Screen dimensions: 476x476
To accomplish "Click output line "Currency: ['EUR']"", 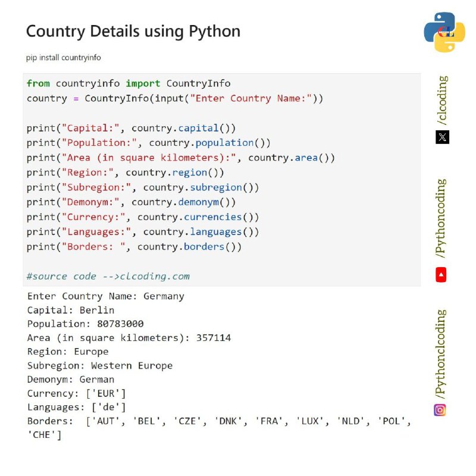I will tap(77, 394).
